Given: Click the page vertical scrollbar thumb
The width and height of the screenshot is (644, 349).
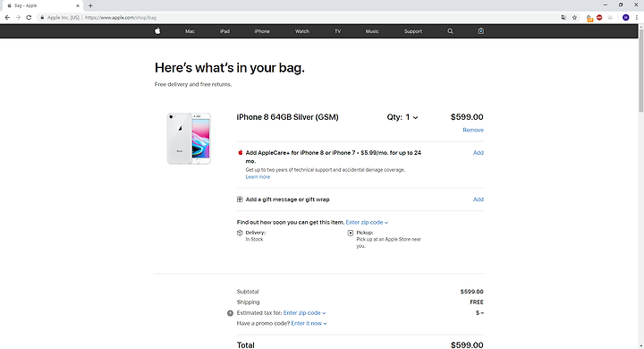Looking at the screenshot, I should click(x=640, y=70).
